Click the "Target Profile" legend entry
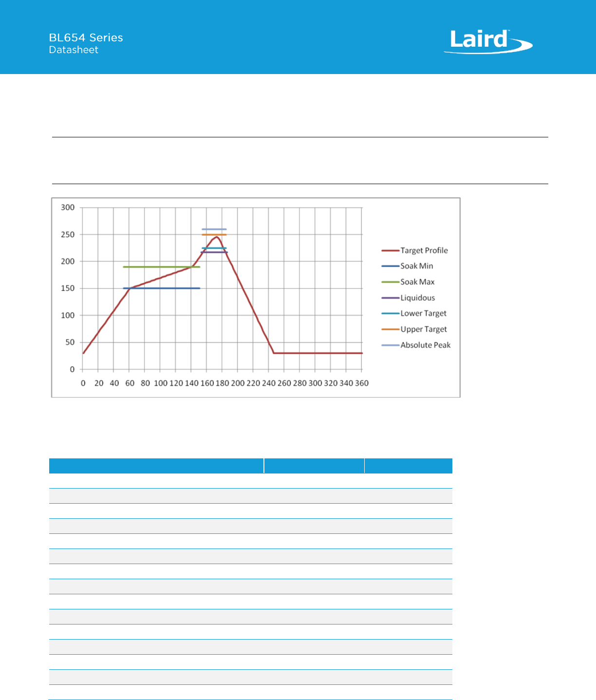Image resolution: width=596 pixels, height=700 pixels. tap(415, 250)
